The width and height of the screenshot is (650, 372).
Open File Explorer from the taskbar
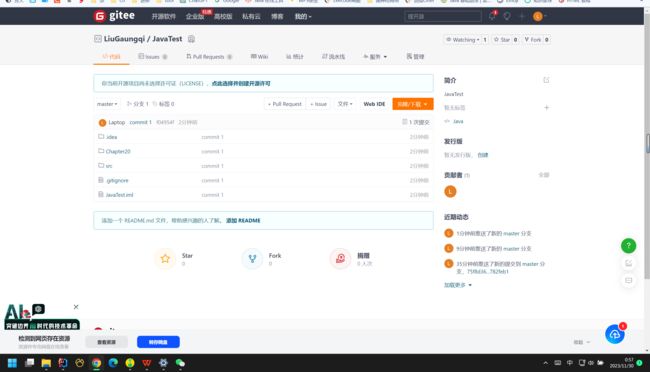click(46, 363)
